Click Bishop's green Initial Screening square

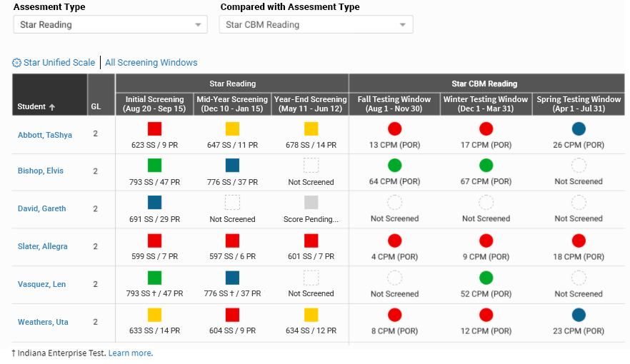[155, 166]
